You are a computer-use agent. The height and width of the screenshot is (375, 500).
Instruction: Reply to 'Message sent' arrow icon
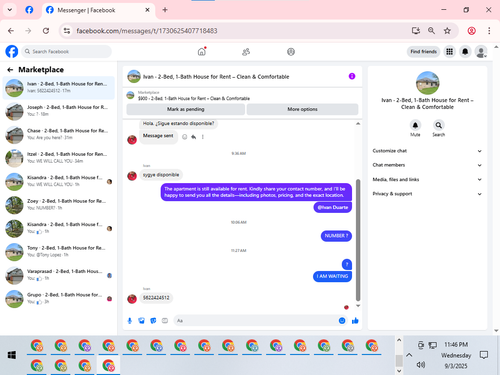(x=194, y=137)
